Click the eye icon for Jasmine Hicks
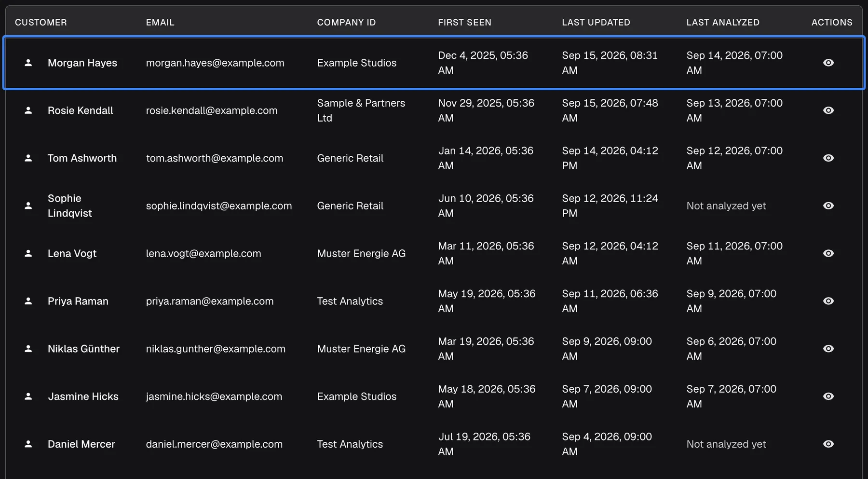The image size is (868, 479). [828, 397]
